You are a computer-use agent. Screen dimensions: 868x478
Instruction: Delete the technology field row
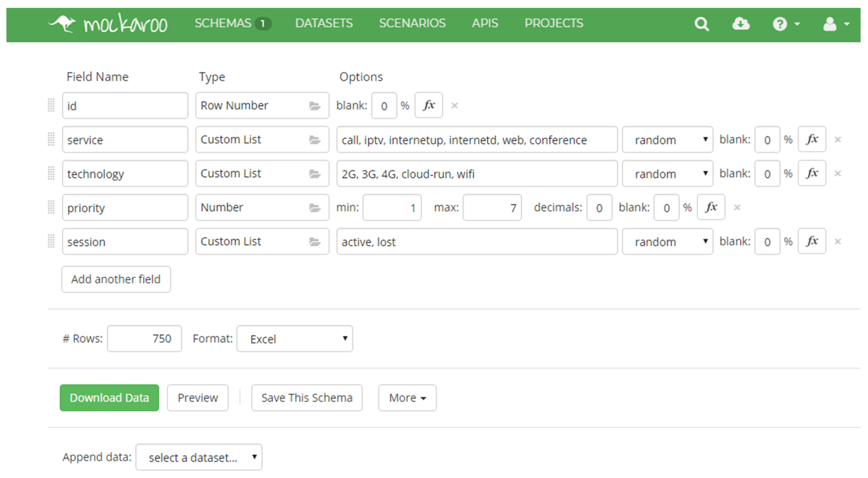pos(838,174)
